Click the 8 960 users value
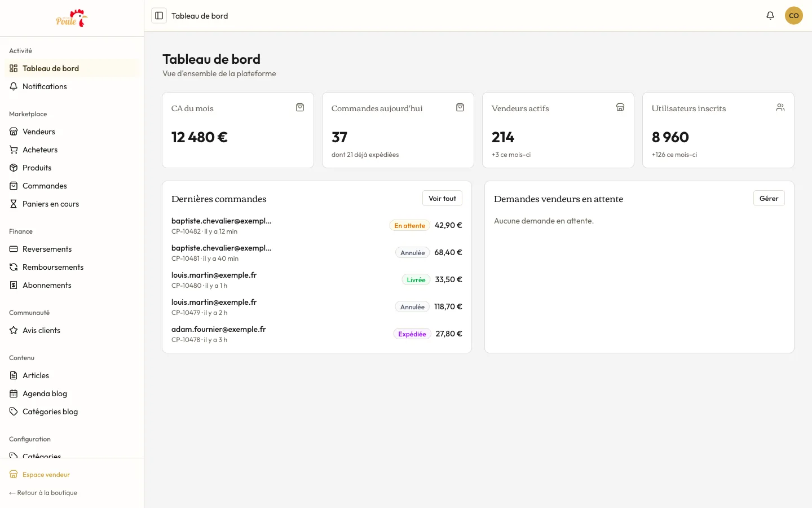The width and height of the screenshot is (812, 508). [670, 137]
